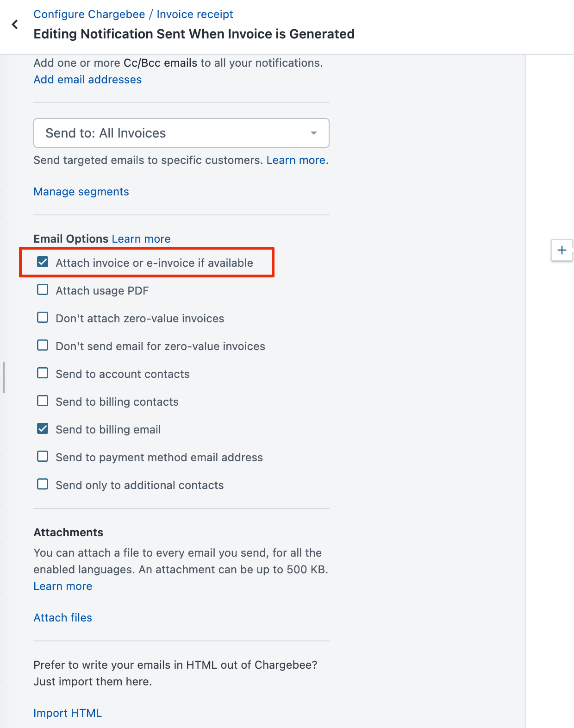Screen dimensions: 574x728
Task: Open Configure Chargebee breadcrumb link
Action: (x=89, y=14)
